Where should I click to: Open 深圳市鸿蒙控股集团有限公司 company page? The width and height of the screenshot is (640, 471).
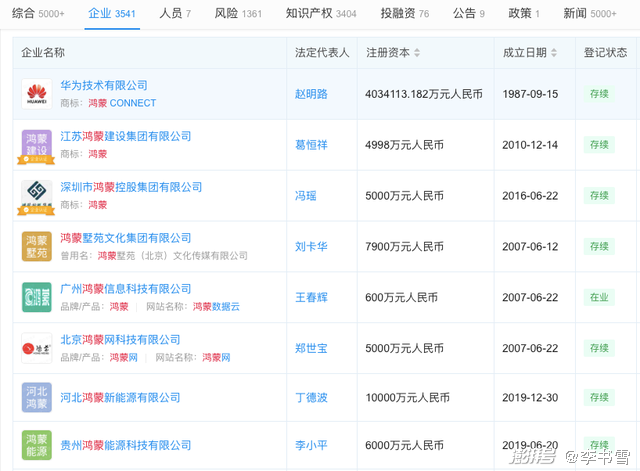click(x=131, y=187)
